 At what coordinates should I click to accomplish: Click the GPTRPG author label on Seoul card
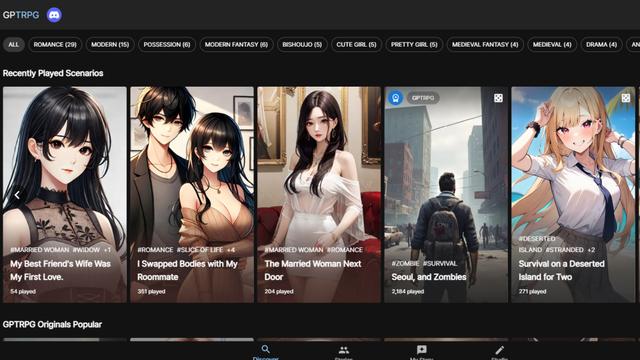point(423,98)
